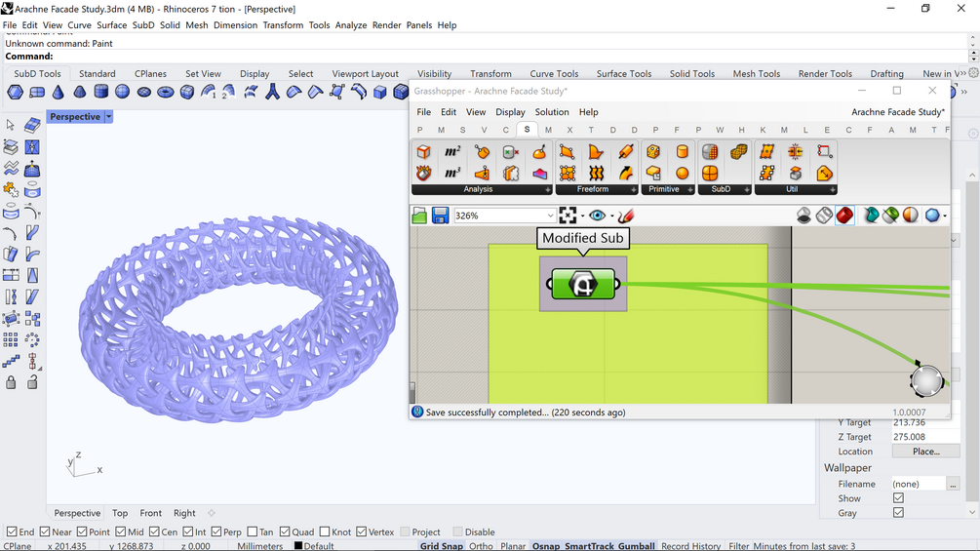Uncheck the Wallpaper Show checkbox

(898, 498)
